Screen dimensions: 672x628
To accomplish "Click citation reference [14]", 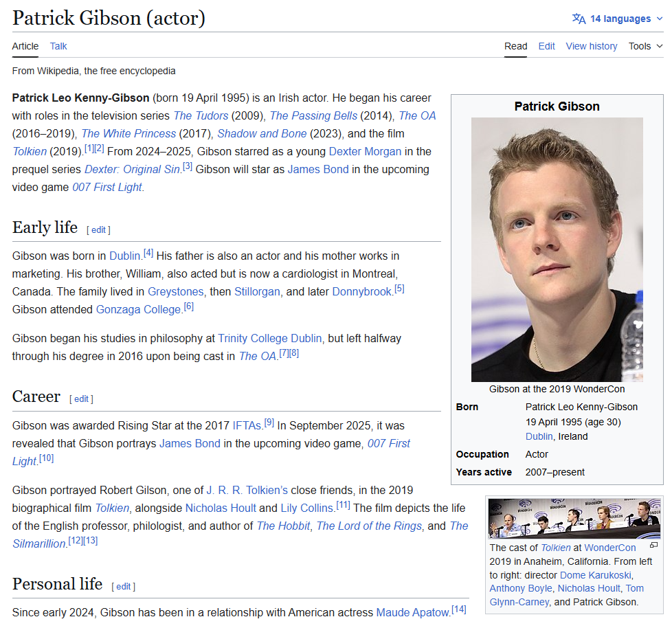I will [x=459, y=609].
